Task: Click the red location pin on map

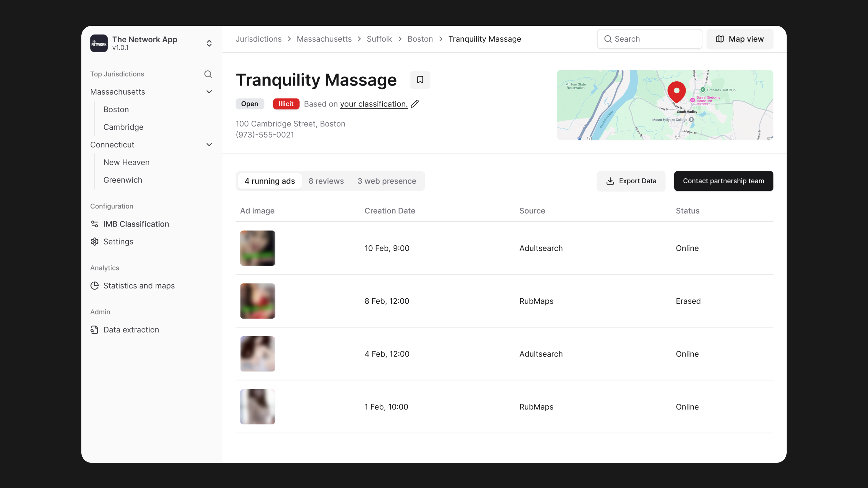Action: (676, 92)
